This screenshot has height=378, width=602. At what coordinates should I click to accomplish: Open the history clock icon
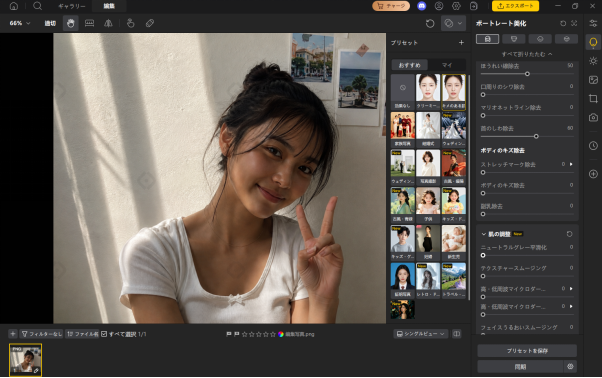(x=593, y=146)
